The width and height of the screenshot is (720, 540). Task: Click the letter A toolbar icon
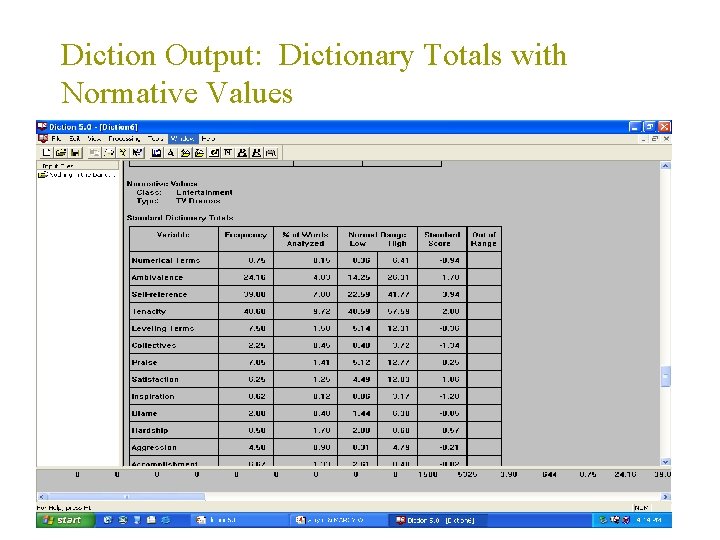(171, 153)
